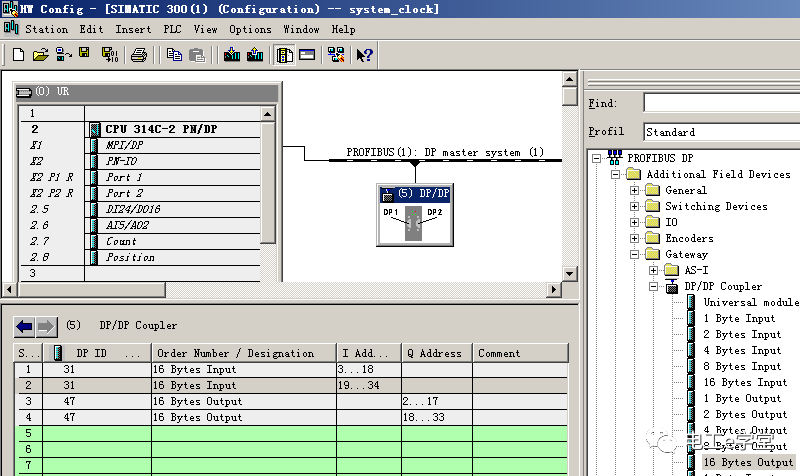Click the PROFIBUS DP network icon in catalog
Viewport: 800px width, 476px height.
pos(615,158)
